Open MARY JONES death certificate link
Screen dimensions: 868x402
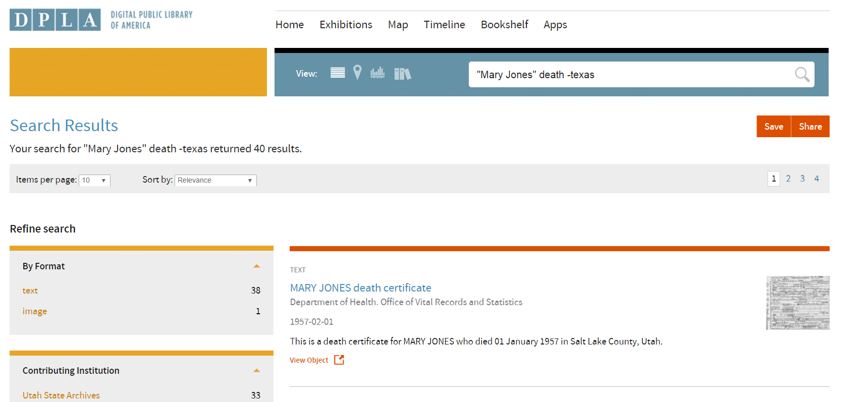click(360, 288)
